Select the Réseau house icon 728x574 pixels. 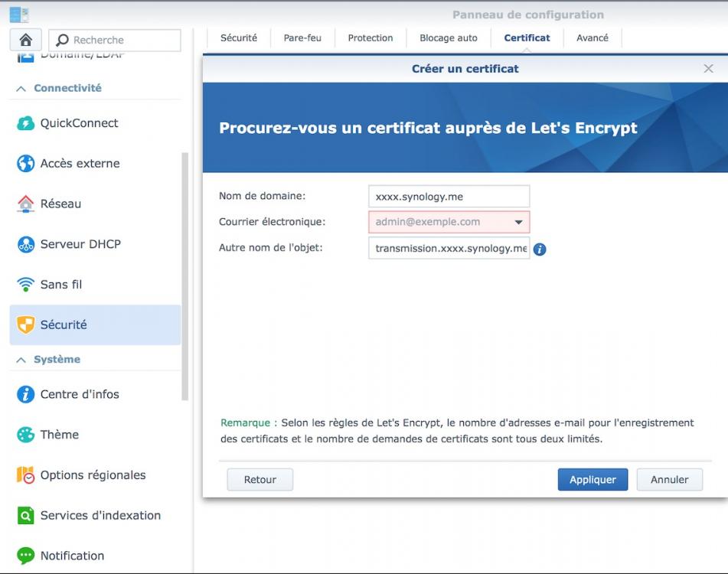(x=26, y=204)
